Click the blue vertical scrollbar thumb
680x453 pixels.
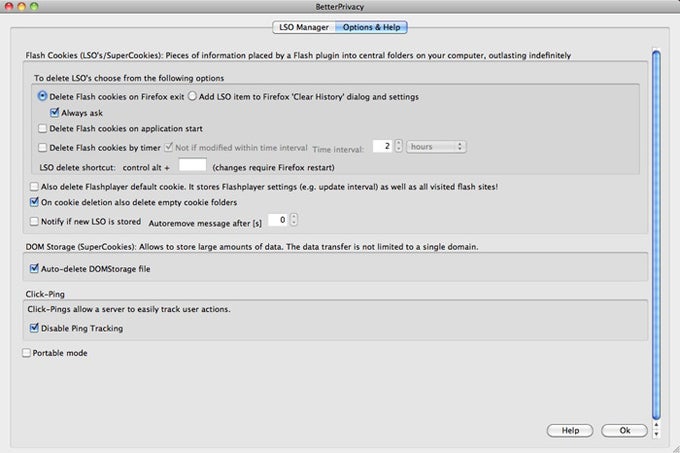pos(656,235)
